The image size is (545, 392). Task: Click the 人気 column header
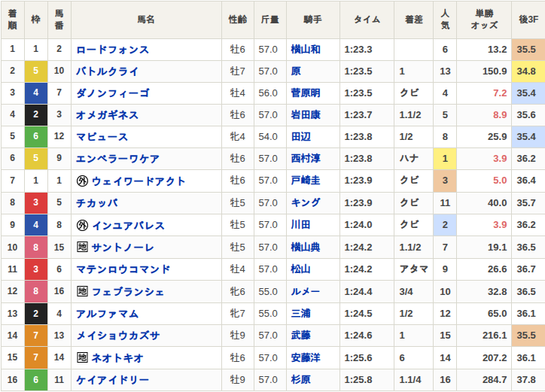pos(445,20)
